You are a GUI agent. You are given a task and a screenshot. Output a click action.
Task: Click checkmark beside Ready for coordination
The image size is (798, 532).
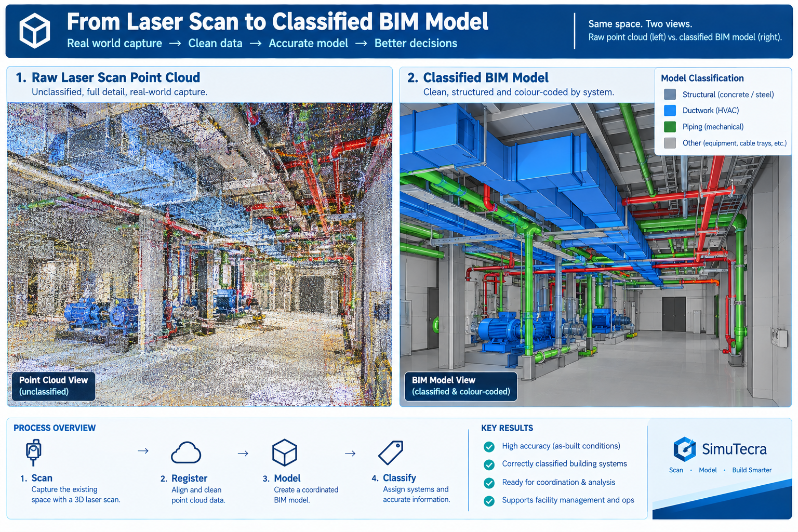pyautogui.click(x=489, y=483)
